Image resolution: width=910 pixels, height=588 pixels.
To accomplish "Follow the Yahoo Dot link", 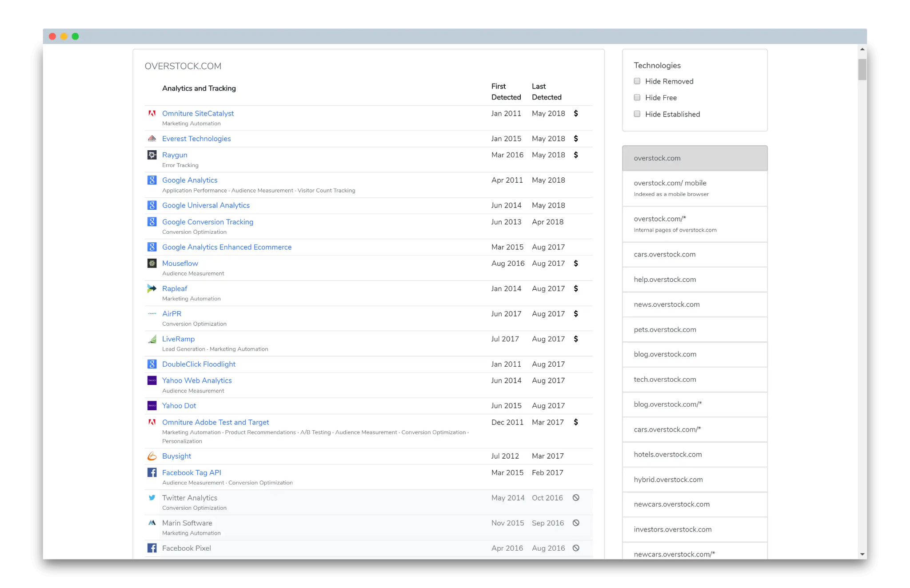I will click(179, 406).
